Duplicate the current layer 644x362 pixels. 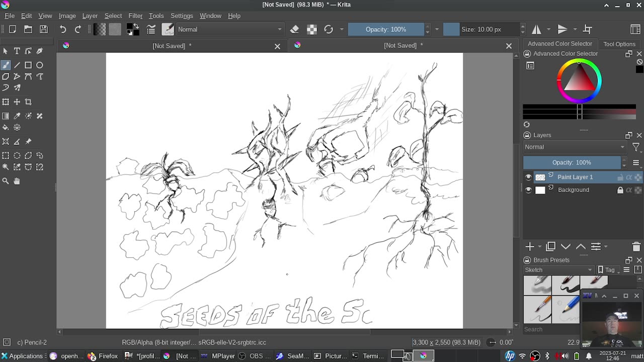pyautogui.click(x=550, y=246)
